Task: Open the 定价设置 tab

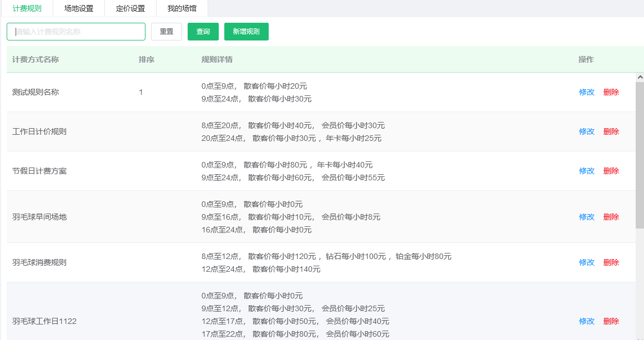Action: 129,9
